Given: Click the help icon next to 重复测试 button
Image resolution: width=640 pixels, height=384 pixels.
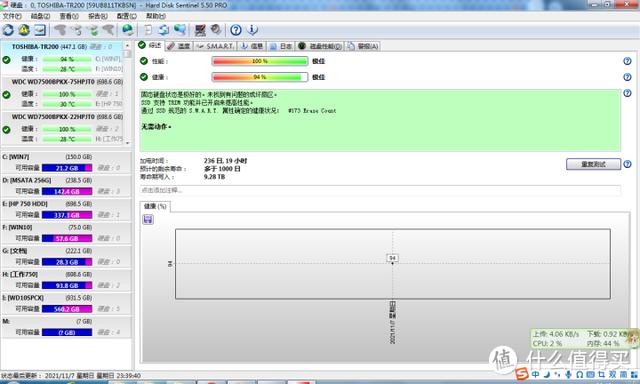Looking at the screenshot, I should pyautogui.click(x=627, y=164).
